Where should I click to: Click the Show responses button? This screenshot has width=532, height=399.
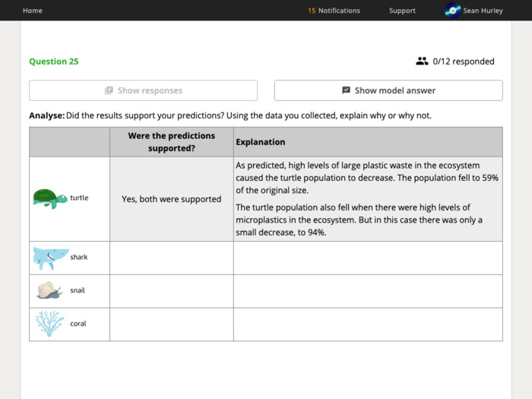143,90
